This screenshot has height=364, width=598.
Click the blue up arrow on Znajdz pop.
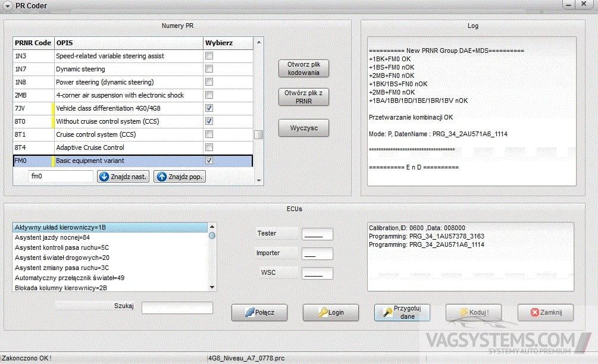click(x=162, y=177)
